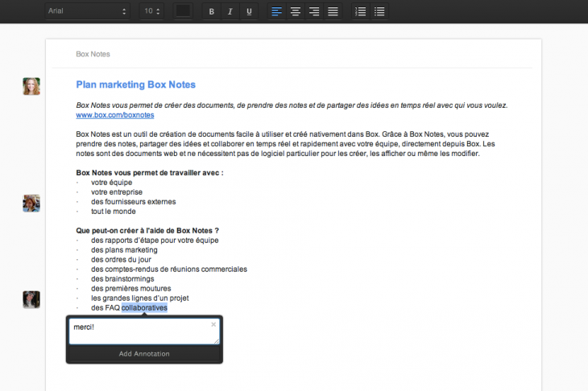Close the annotation popup
Viewport: 588px width, 391px height.
(x=213, y=324)
